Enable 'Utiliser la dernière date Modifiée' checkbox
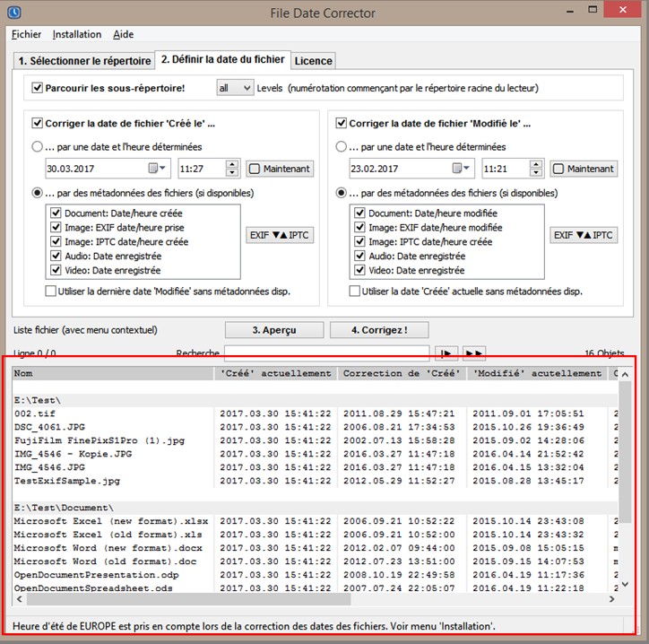 (52, 291)
